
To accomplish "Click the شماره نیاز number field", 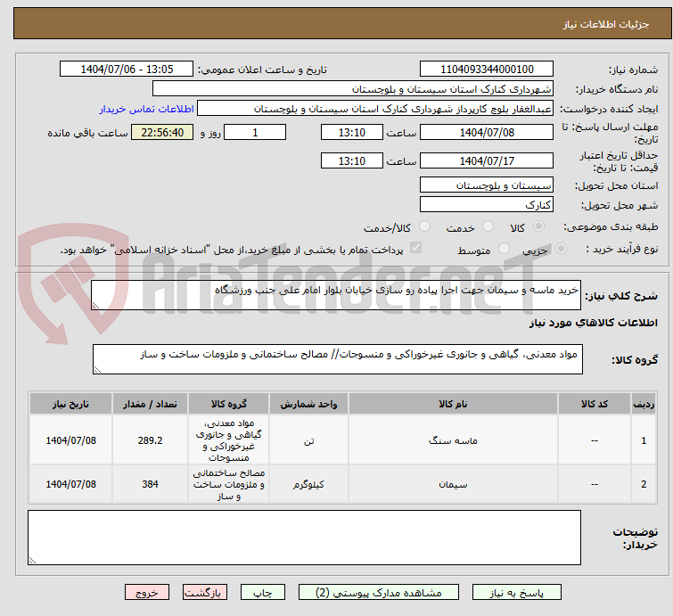I will coord(486,70).
